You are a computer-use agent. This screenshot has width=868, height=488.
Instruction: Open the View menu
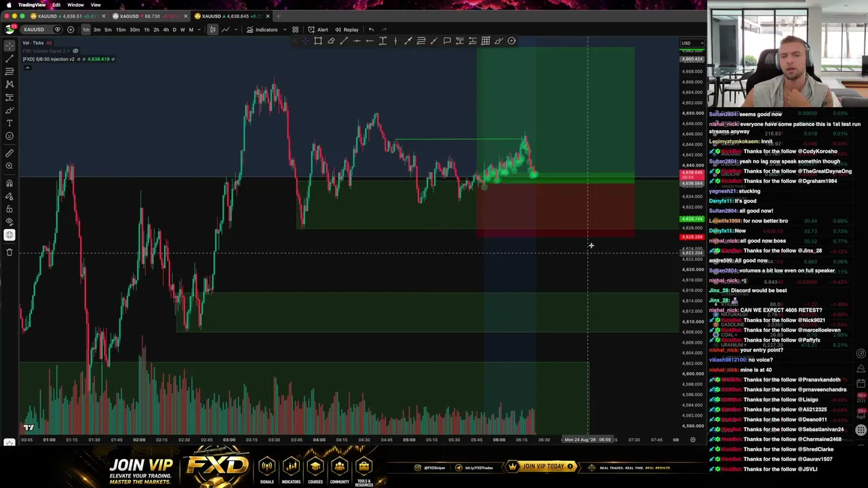96,5
